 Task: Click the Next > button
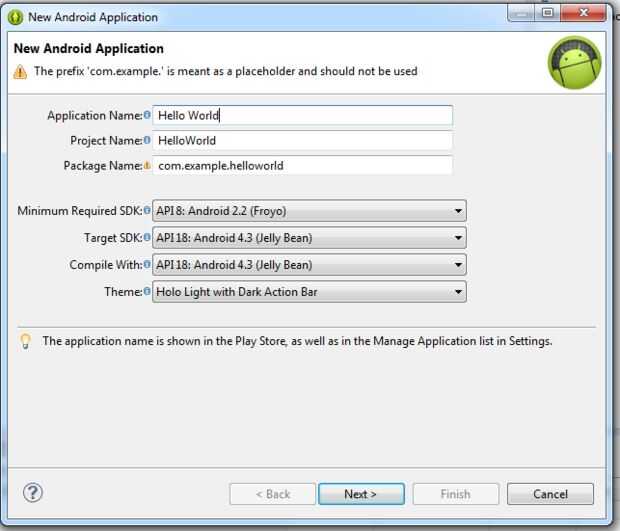tap(361, 494)
